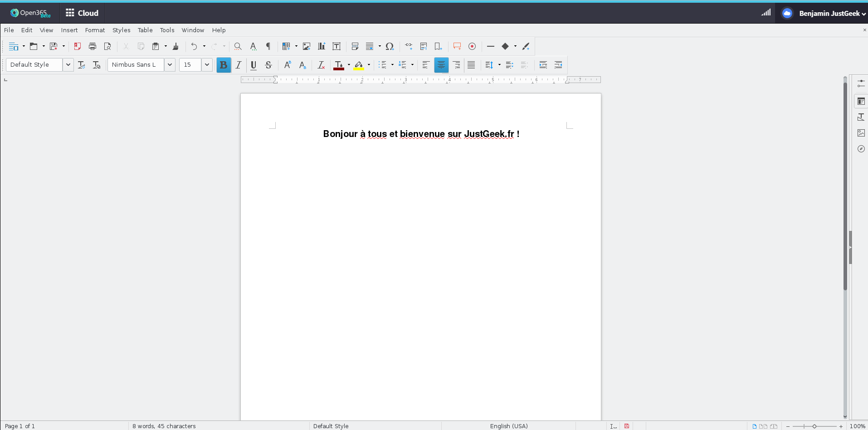Insert special character Omega
The width and height of the screenshot is (868, 430).
point(390,46)
